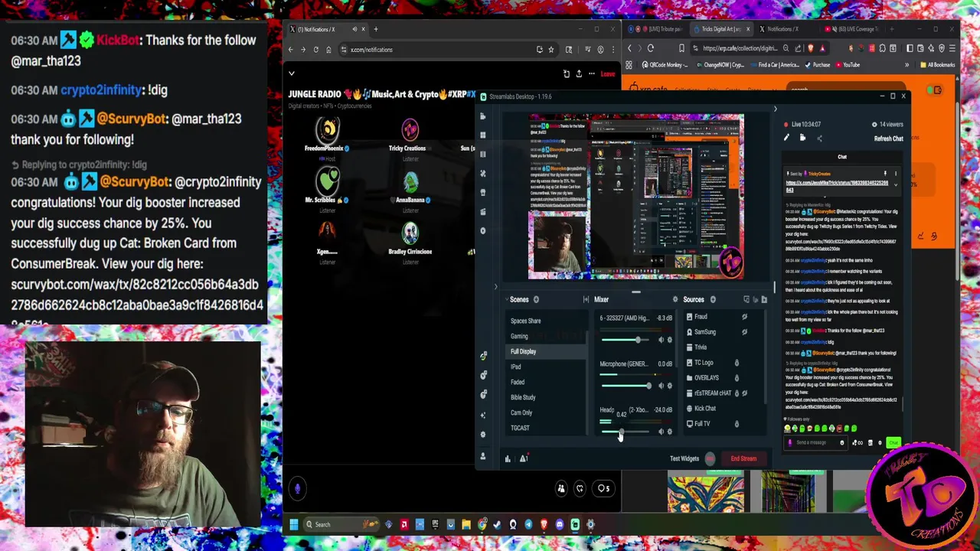
Task: Select the TGCAST scene
Action: click(x=520, y=428)
